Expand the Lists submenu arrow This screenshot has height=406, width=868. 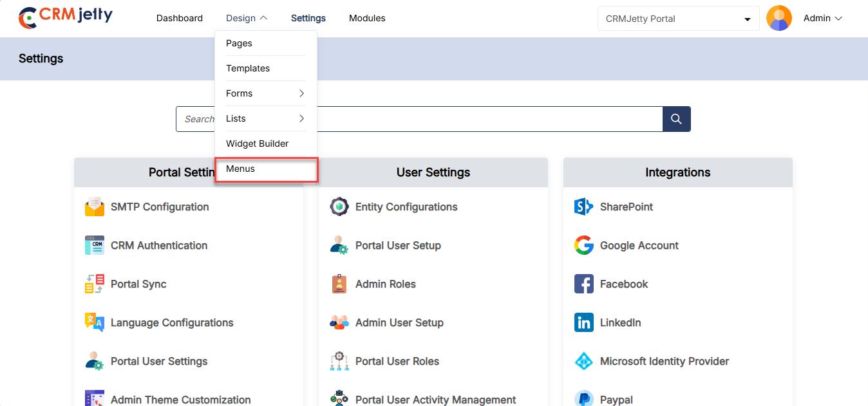tap(301, 118)
